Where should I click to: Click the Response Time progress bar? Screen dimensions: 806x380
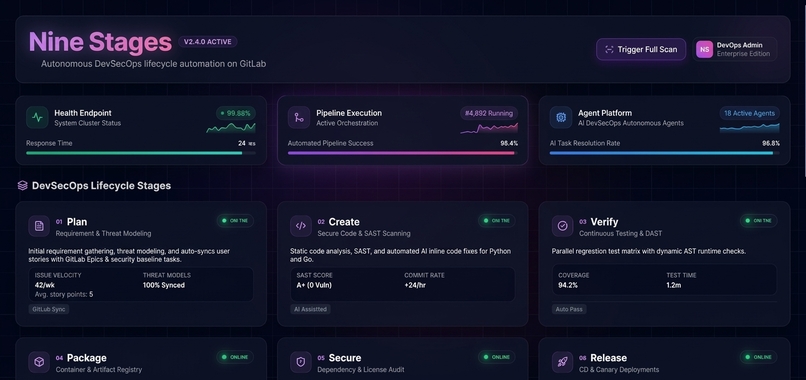141,153
